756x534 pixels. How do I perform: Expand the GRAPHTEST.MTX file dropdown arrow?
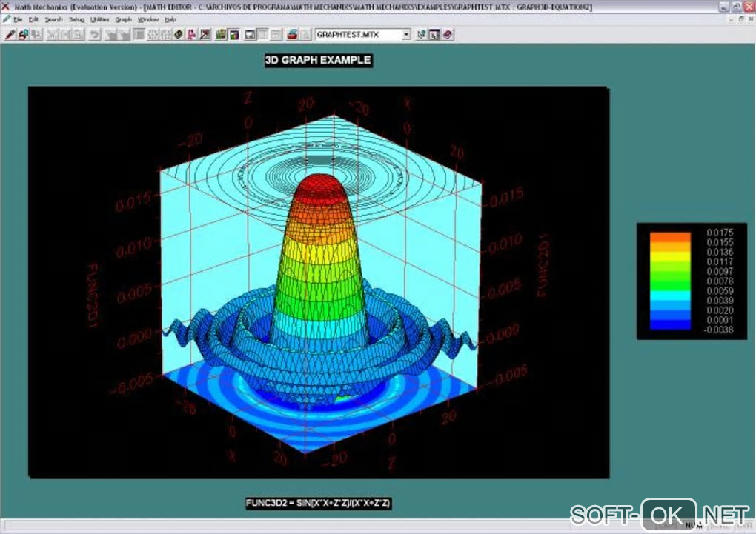406,35
